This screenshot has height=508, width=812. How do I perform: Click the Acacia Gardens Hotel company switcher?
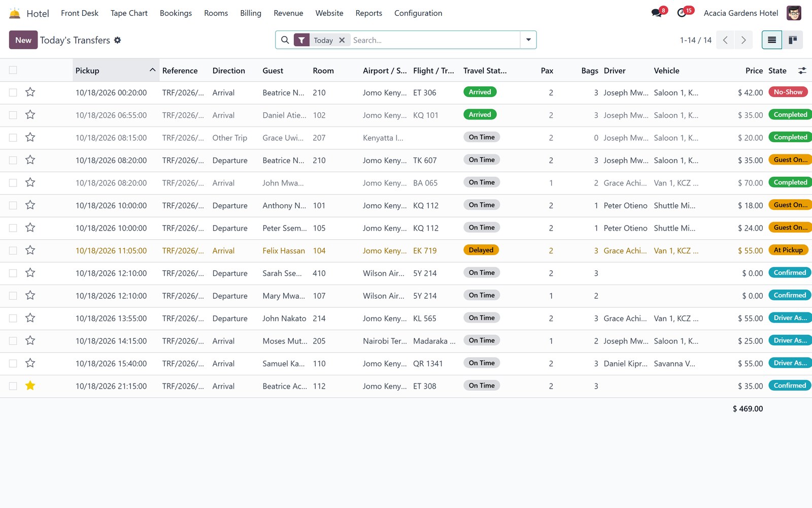click(740, 13)
